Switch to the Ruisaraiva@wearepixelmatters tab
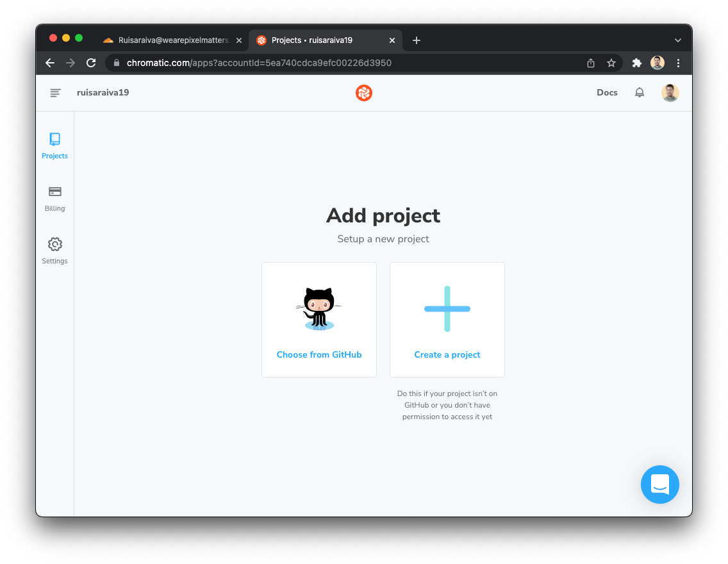Screen dimensions: 728x564 (173, 40)
